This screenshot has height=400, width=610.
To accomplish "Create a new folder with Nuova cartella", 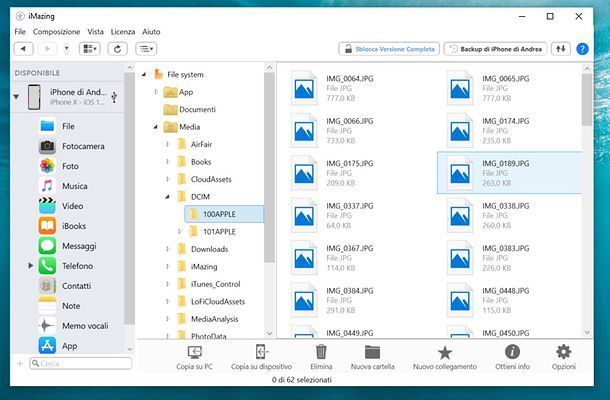I will [372, 352].
